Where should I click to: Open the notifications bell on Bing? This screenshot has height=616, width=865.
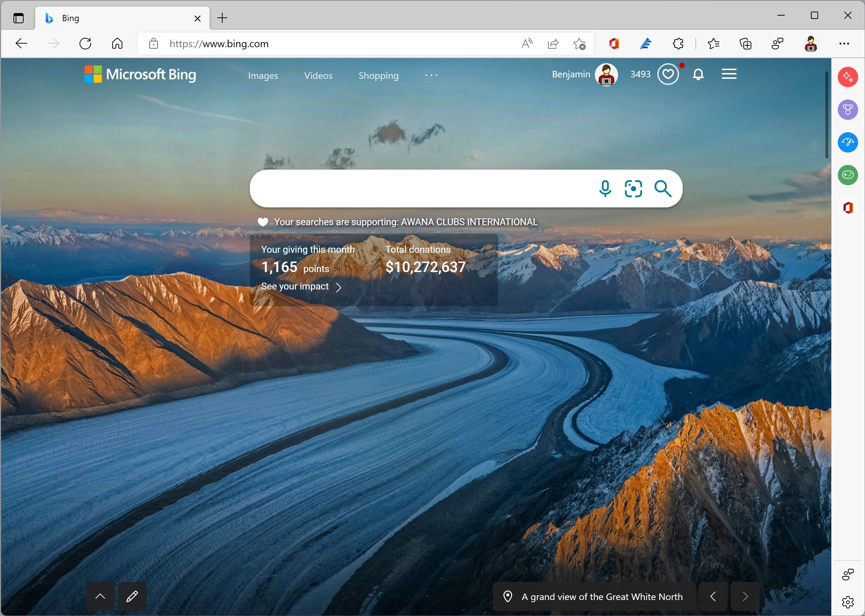[698, 74]
